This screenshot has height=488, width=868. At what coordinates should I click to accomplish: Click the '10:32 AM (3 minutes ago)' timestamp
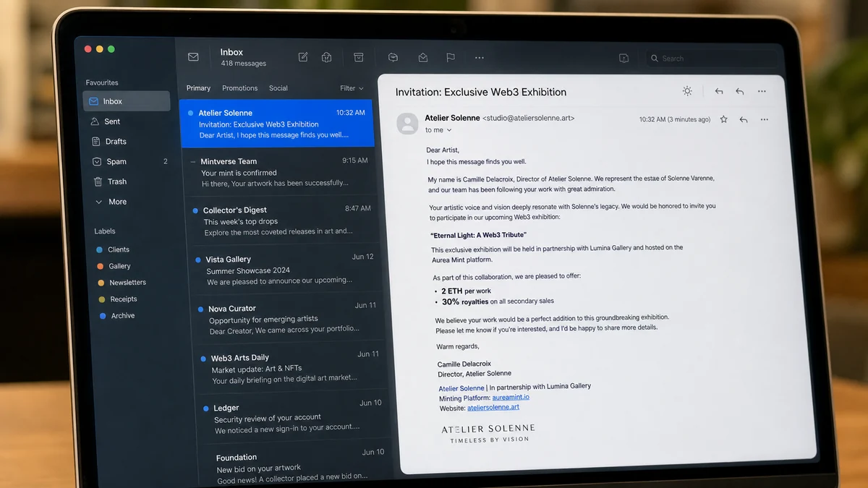675,119
